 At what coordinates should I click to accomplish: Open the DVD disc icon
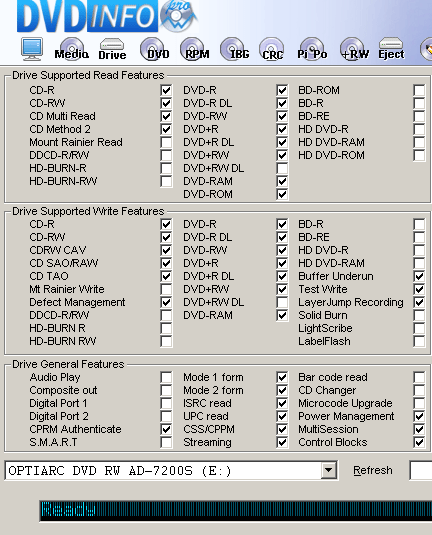155,49
